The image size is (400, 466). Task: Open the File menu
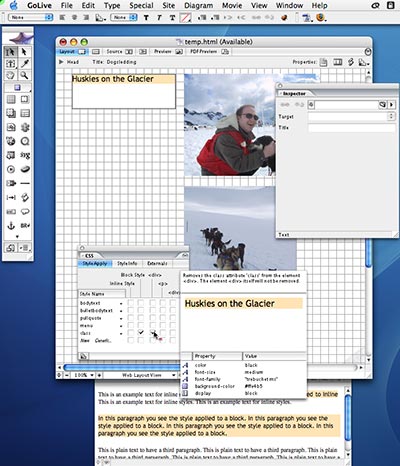coord(67,5)
